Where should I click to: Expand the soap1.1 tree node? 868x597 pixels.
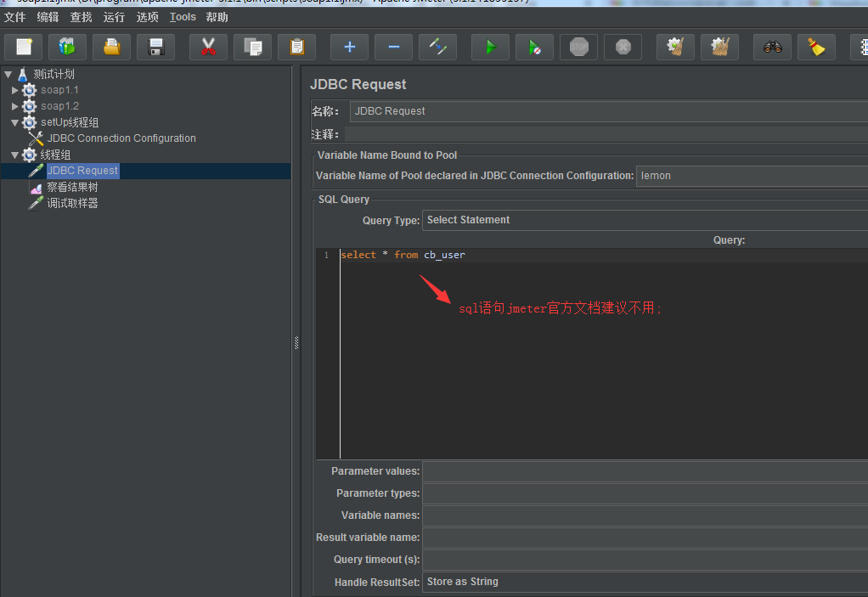[15, 90]
